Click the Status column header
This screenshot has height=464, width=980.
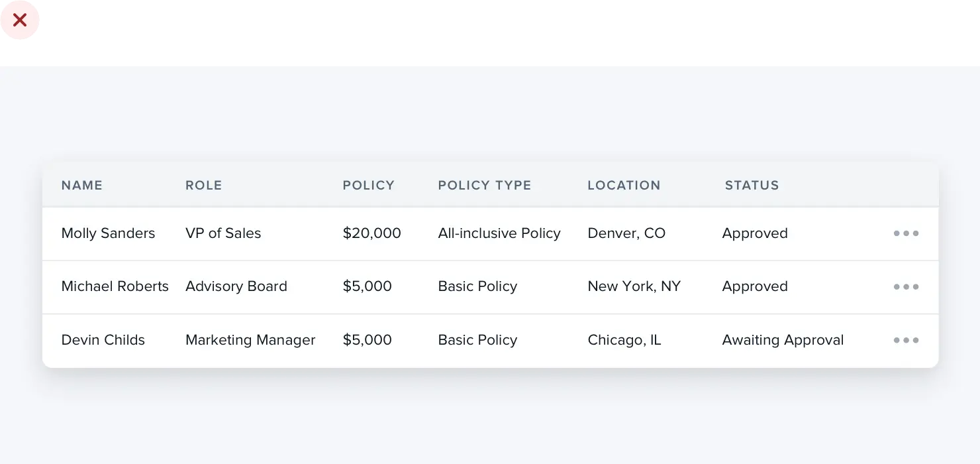click(752, 186)
